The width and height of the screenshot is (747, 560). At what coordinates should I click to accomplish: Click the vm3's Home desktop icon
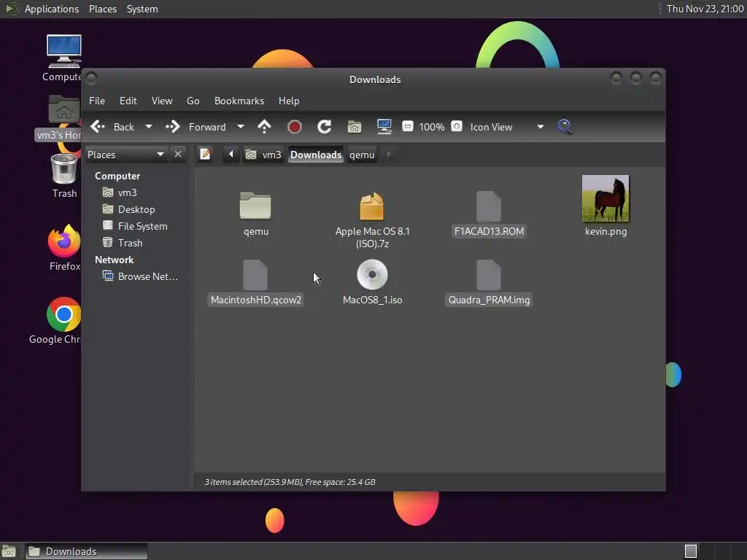[x=63, y=109]
